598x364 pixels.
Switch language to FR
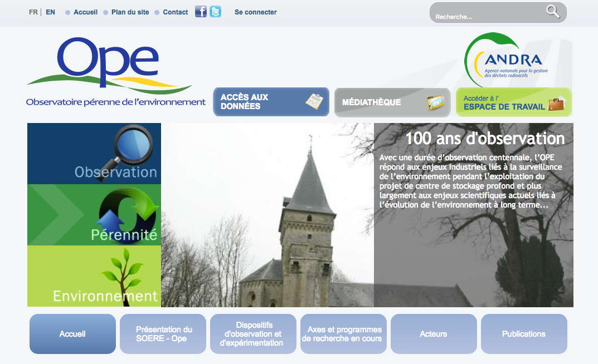pyautogui.click(x=33, y=12)
